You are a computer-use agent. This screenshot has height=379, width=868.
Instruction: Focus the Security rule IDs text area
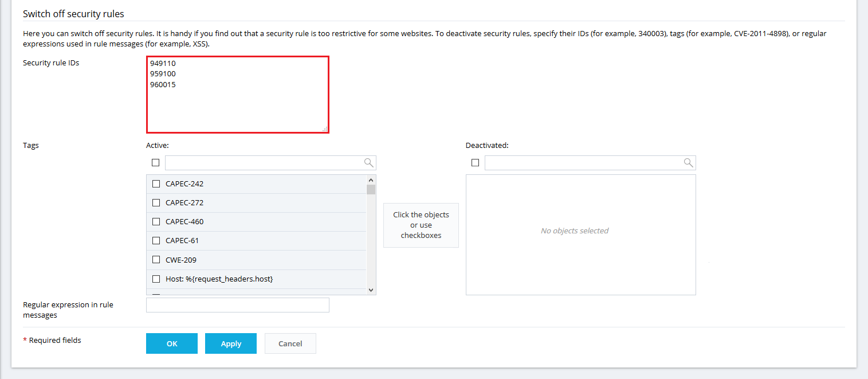coord(237,103)
